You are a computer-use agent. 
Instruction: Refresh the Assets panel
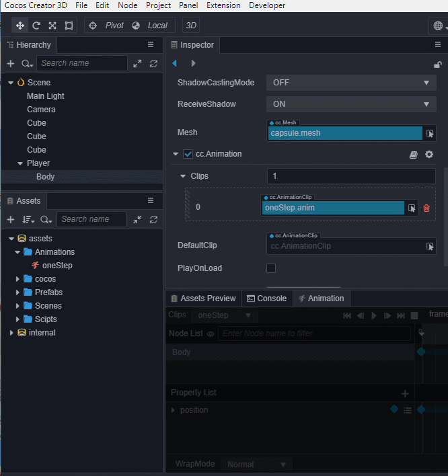pyautogui.click(x=153, y=219)
